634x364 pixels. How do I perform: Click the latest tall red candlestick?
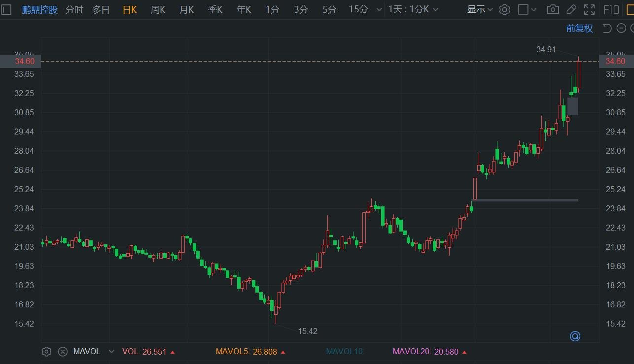[x=579, y=75]
